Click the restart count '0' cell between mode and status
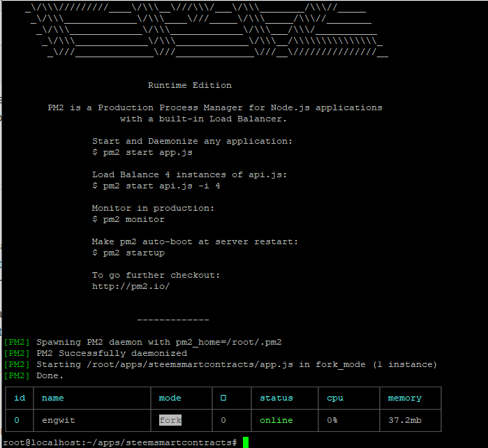This screenshot has width=488, height=448. [223, 420]
